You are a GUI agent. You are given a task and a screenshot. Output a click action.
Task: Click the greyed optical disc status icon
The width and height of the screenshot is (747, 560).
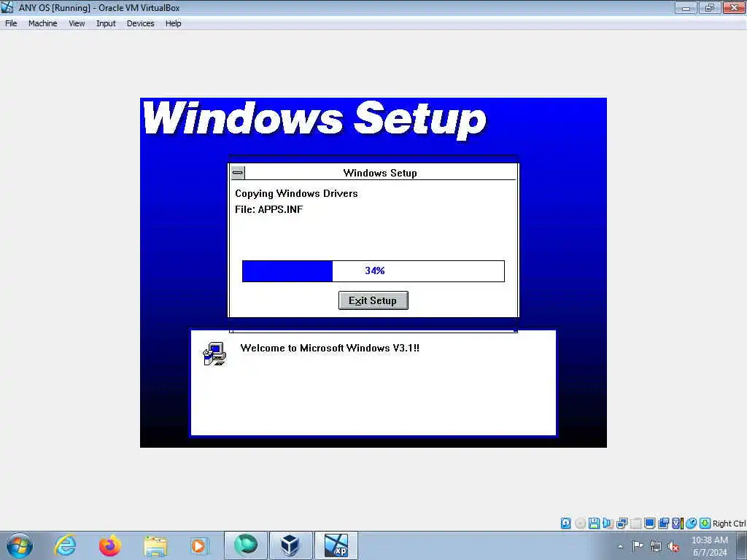580,524
